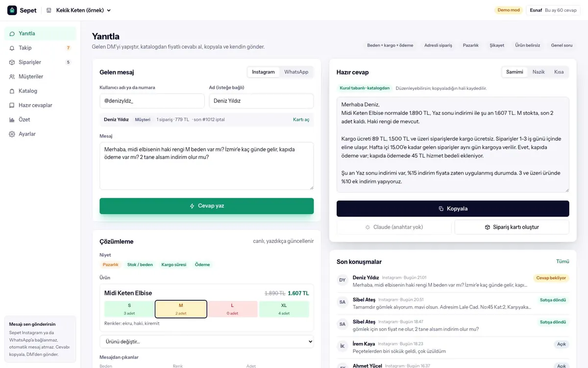
Task: Open Sibel Ateş conversation from 20:51
Action: pos(453,303)
